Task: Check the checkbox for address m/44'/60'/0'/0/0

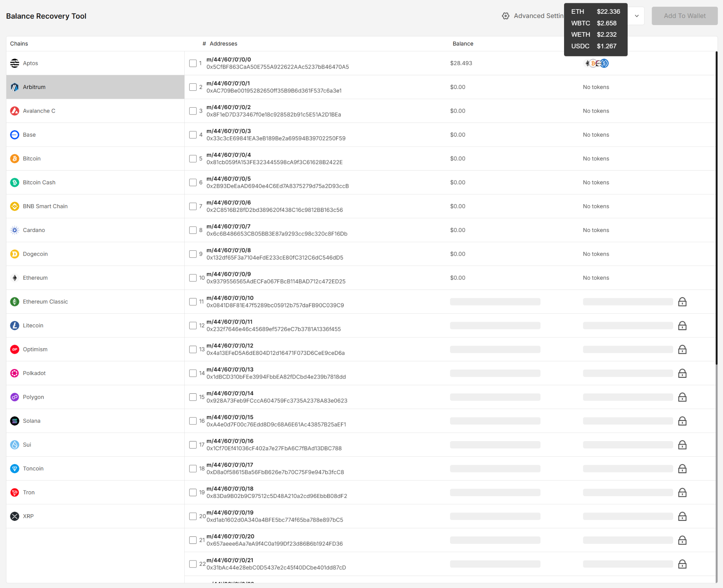Action: [x=193, y=63]
